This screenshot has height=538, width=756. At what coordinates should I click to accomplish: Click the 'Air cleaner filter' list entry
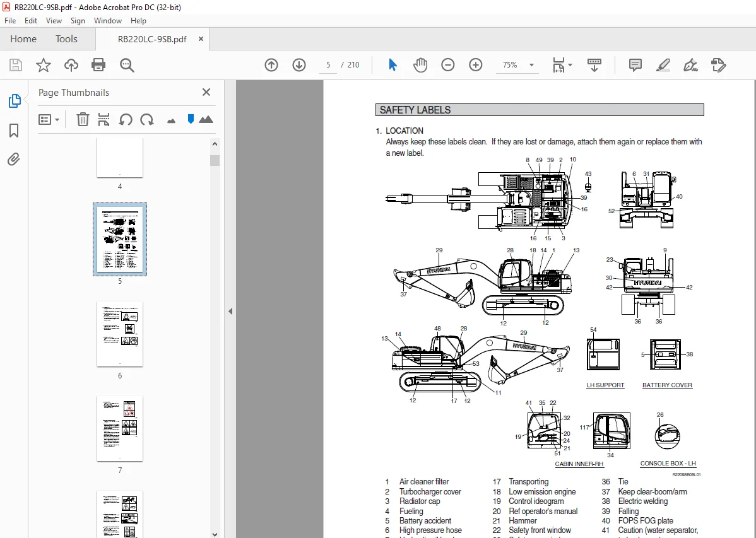424,482
